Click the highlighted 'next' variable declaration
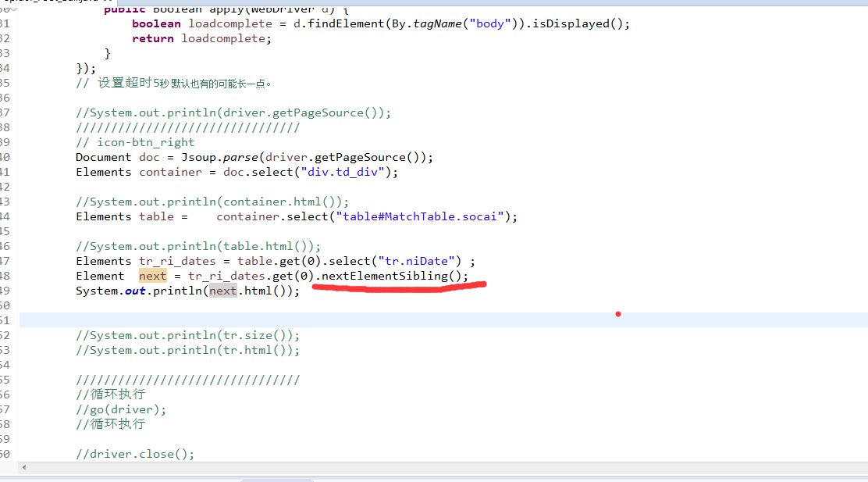Image resolution: width=868 pixels, height=482 pixels. click(152, 276)
